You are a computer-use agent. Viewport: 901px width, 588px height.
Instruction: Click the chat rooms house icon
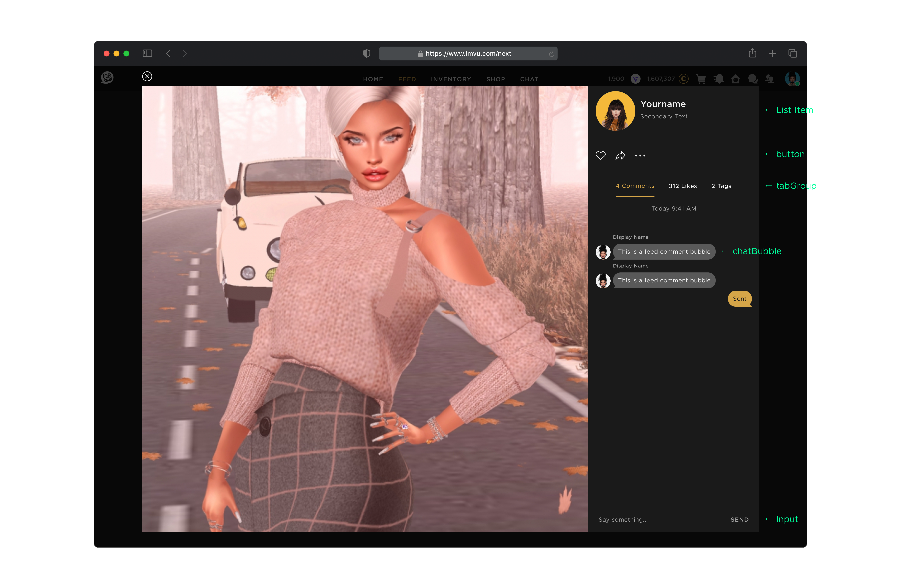pyautogui.click(x=736, y=79)
